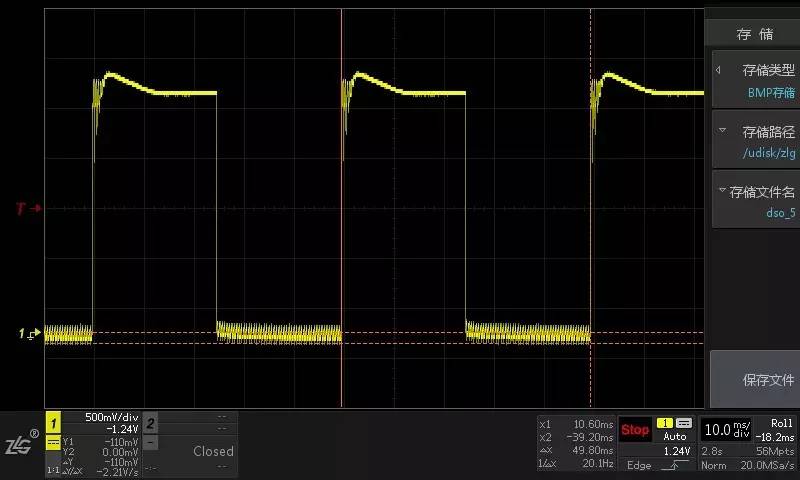This screenshot has width=800, height=480.
Task: Click the red T trigger level marker
Action: point(28,208)
